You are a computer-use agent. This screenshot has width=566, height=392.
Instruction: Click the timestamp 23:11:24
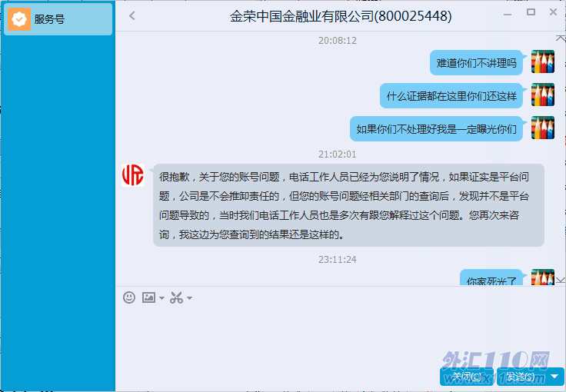[337, 260]
